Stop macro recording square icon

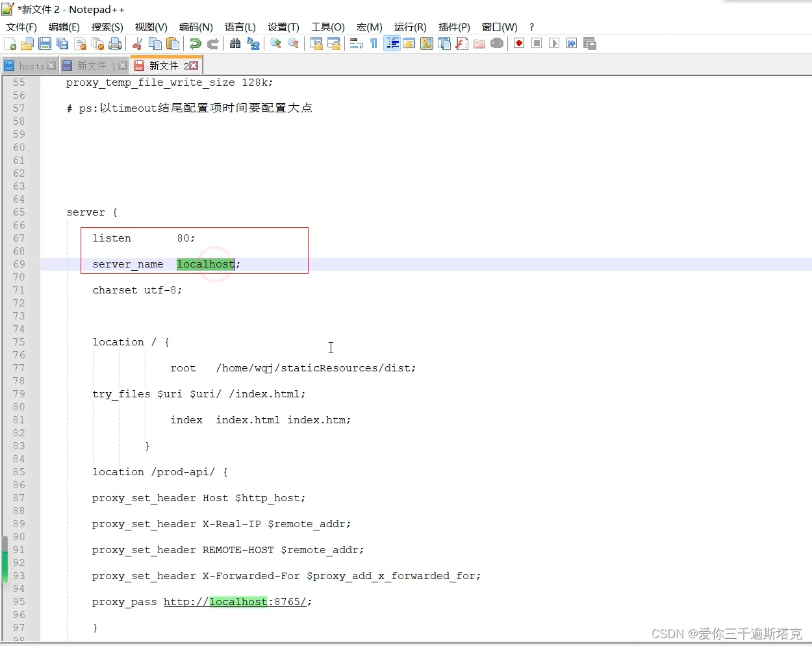pos(537,43)
